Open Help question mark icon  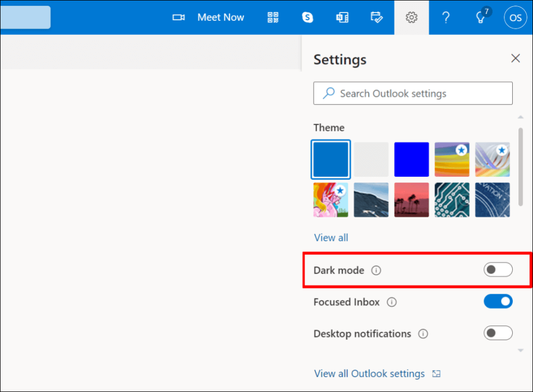pos(446,18)
